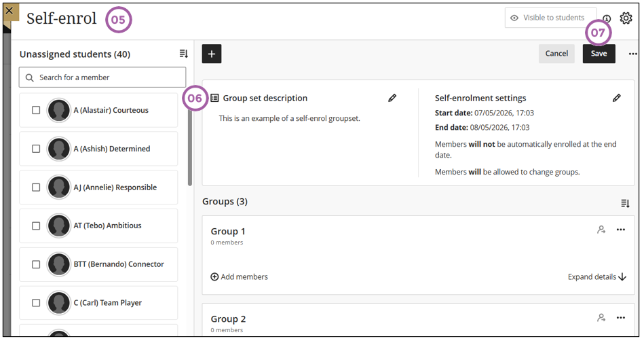This screenshot has height=341, width=644.
Task: Add a new group with plus button
Action: [x=212, y=54]
